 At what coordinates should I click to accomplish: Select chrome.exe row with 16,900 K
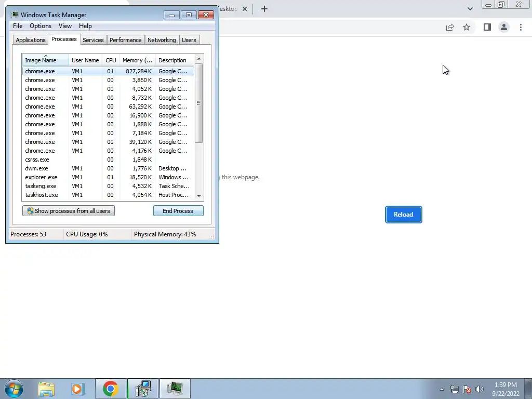pos(108,115)
